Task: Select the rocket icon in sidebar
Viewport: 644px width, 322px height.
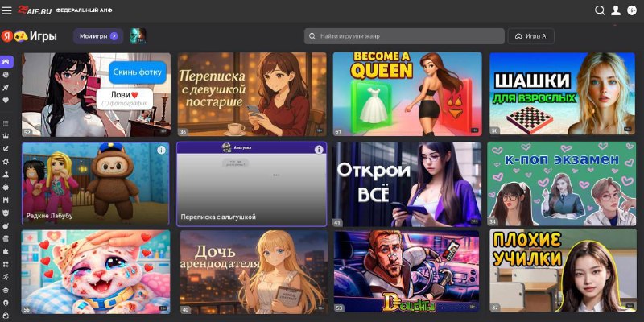Action: pyautogui.click(x=6, y=88)
